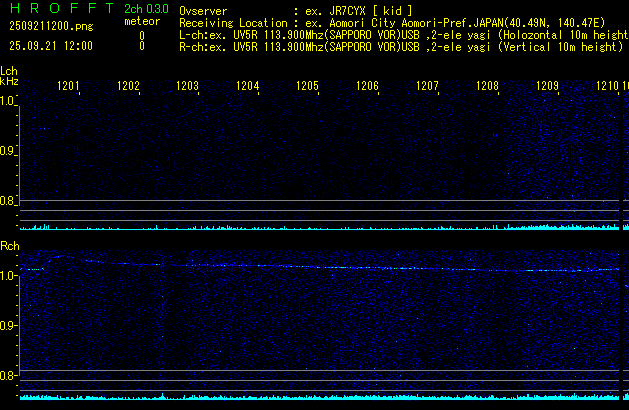Select the R-ch receiver description line
The width and height of the screenshot is (629, 410).
pos(400,46)
